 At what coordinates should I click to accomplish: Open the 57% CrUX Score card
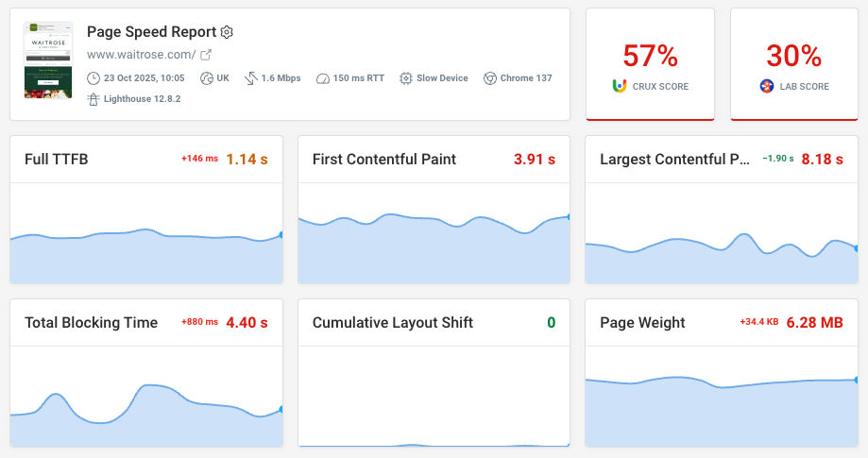(651, 64)
